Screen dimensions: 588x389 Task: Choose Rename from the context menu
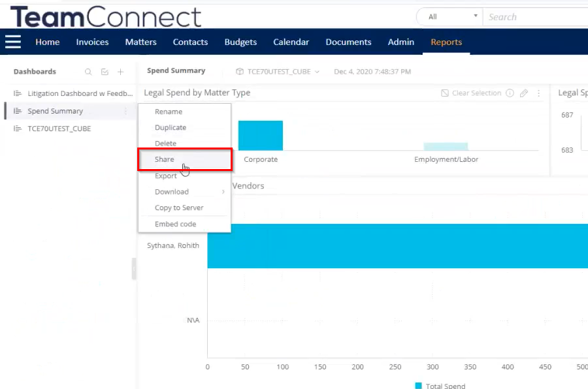click(x=184, y=112)
